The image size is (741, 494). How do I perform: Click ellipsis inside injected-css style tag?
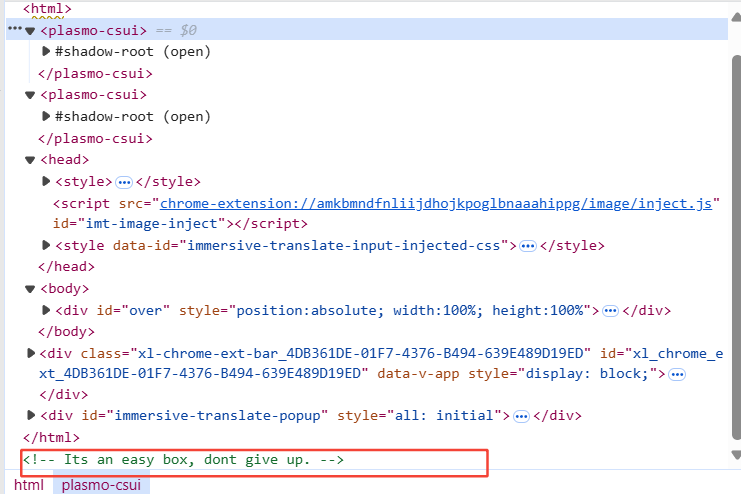pos(527,246)
